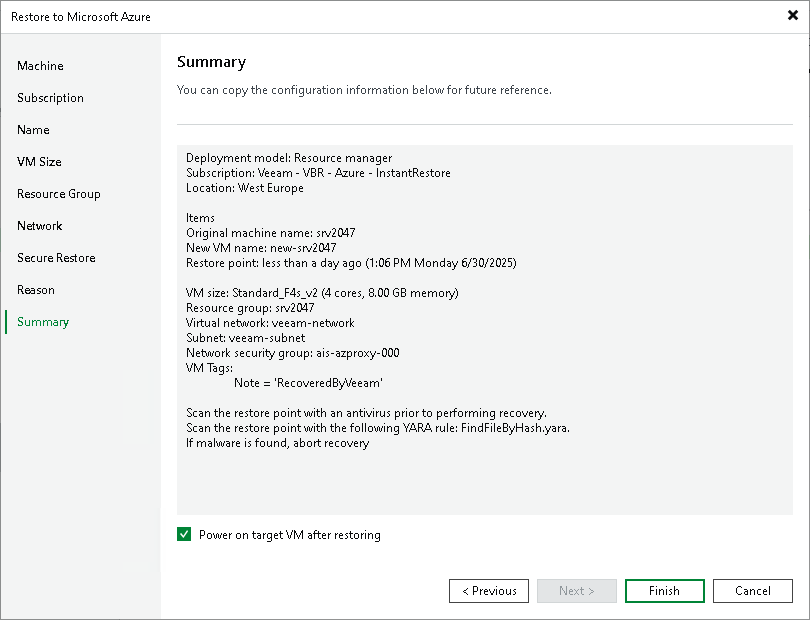Image resolution: width=810 pixels, height=620 pixels.
Task: Click the Summary page heading
Action: [211, 62]
